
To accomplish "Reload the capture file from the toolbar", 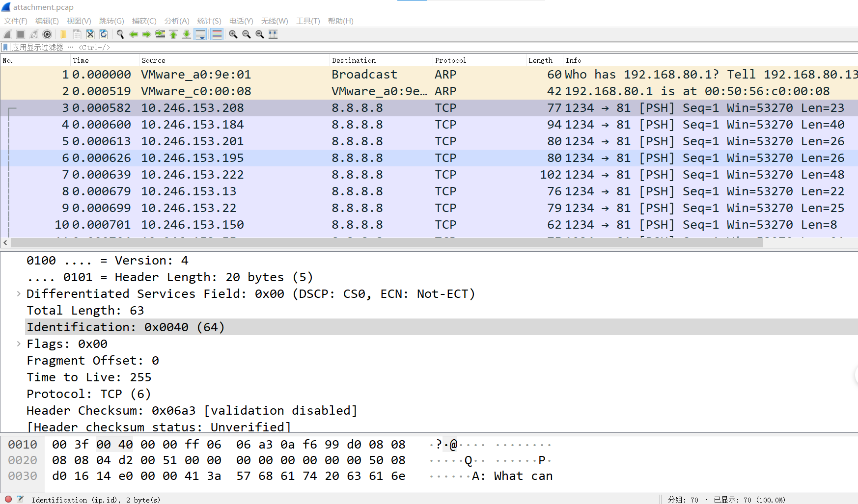I will pyautogui.click(x=104, y=34).
